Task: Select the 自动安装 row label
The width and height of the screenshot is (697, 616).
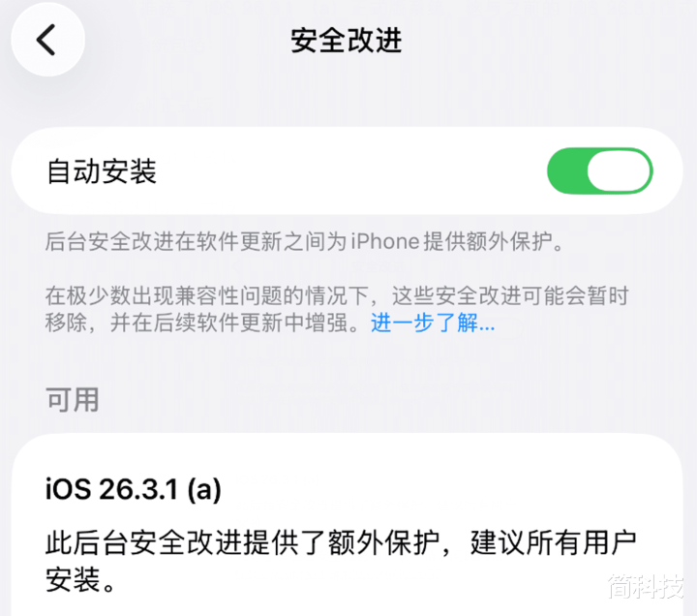Action: 102,171
